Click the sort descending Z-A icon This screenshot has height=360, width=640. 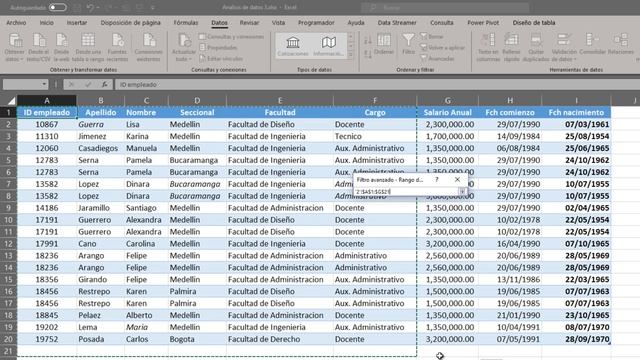368,53
